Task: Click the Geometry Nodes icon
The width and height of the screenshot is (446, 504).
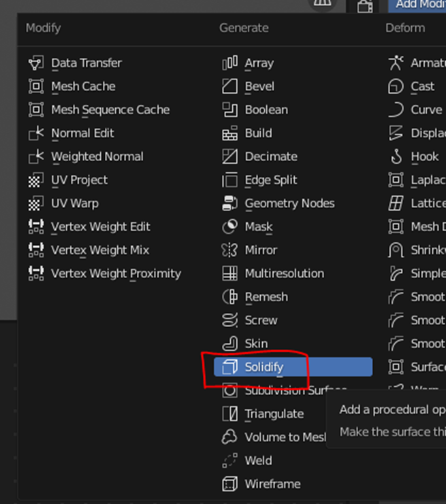Action: pos(229,203)
